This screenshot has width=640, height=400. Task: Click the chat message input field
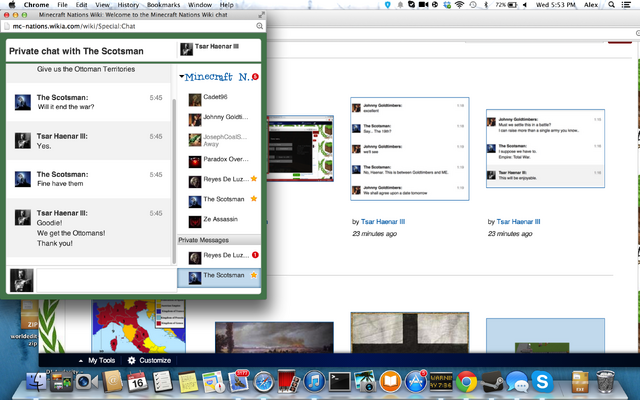click(106, 280)
